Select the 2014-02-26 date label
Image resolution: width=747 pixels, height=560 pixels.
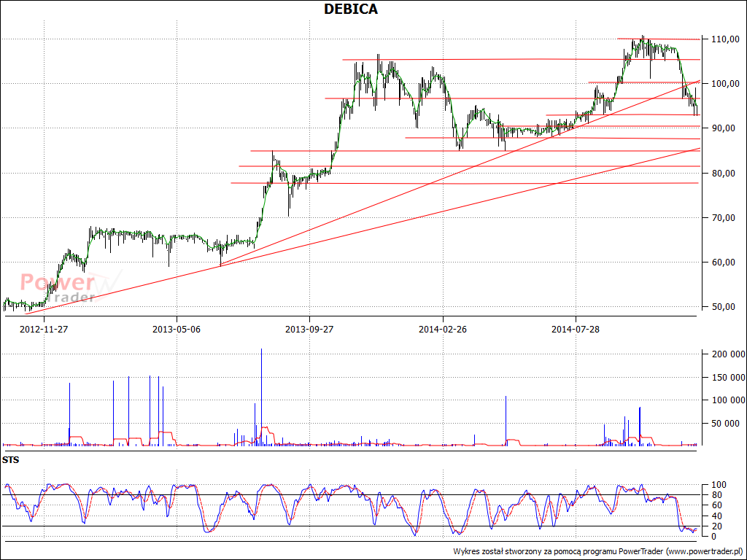[x=443, y=329]
